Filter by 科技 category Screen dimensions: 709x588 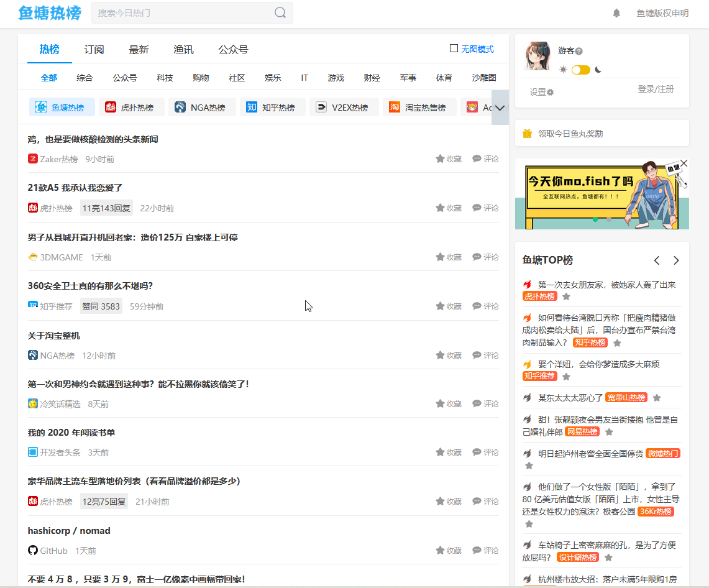165,78
